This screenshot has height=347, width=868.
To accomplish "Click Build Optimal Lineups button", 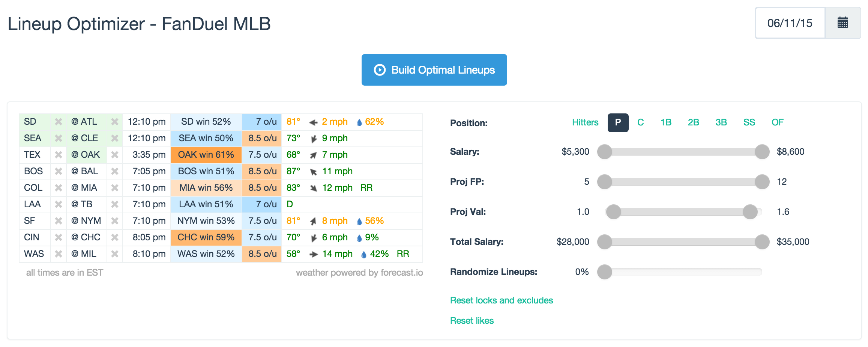I will 434,70.
